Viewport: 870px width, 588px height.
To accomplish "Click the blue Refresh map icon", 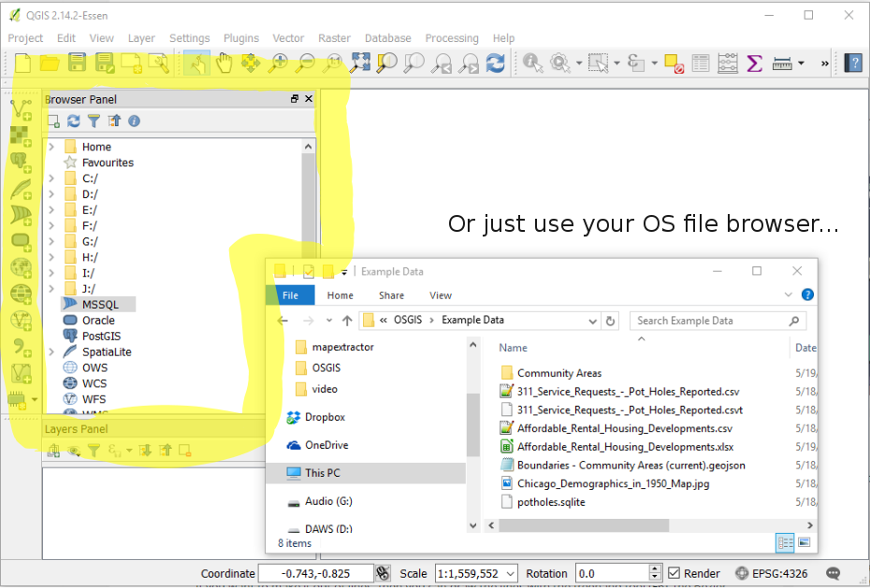I will [496, 63].
